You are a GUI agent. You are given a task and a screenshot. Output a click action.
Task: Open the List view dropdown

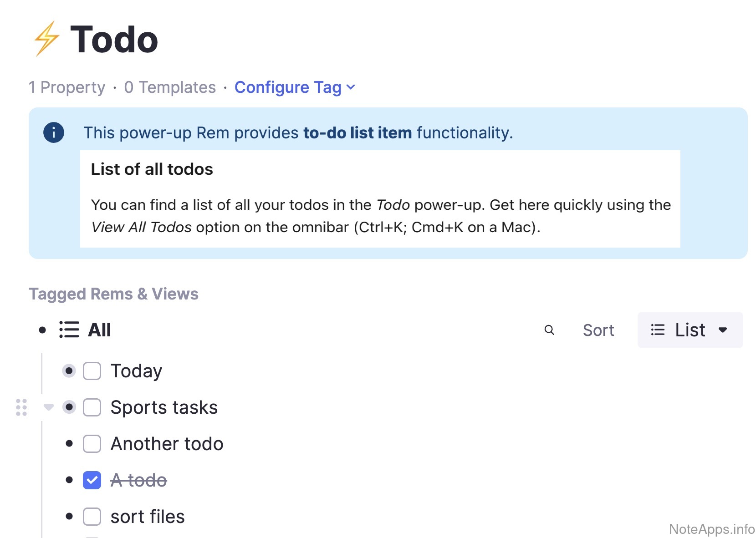(x=690, y=330)
